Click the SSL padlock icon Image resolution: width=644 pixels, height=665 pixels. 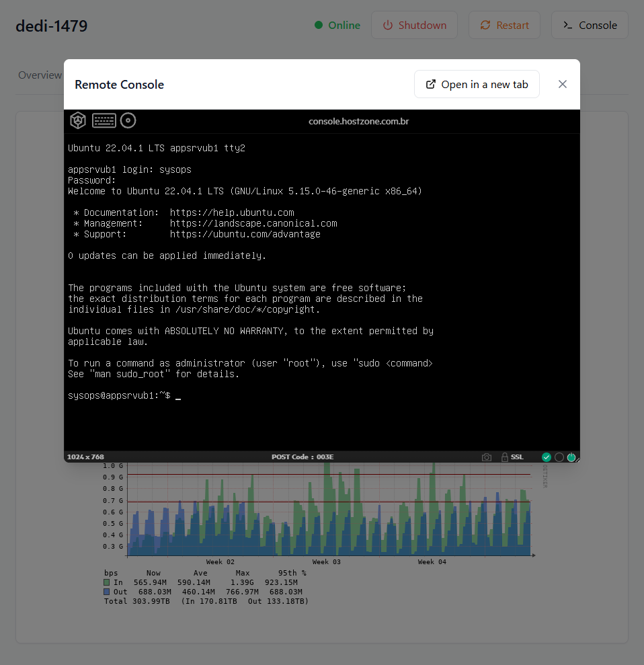pyautogui.click(x=505, y=457)
